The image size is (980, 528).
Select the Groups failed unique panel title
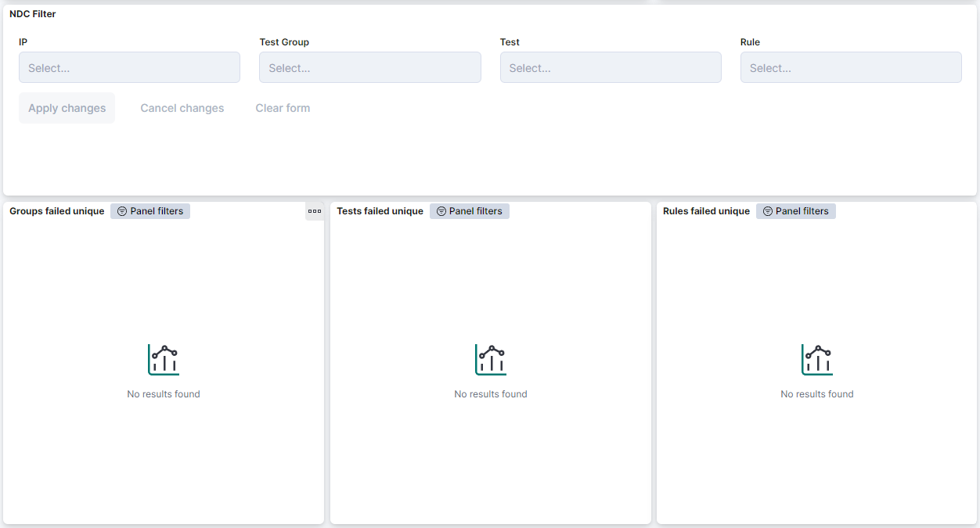coord(56,211)
